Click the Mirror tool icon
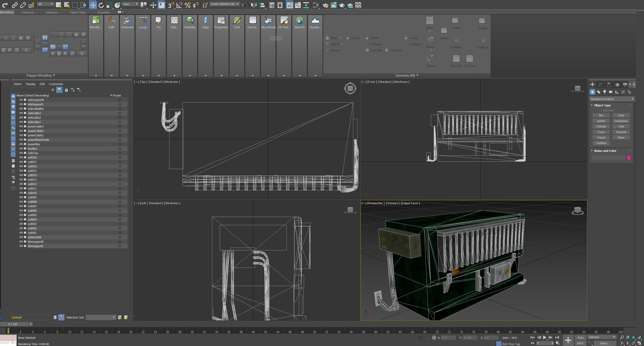Viewport: 644px width, 346px height. coord(254,5)
